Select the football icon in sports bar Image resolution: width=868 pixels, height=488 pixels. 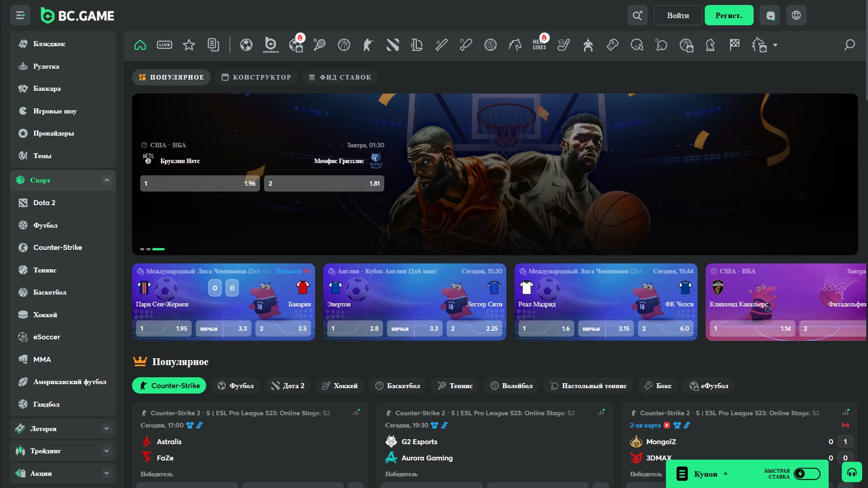tap(246, 45)
